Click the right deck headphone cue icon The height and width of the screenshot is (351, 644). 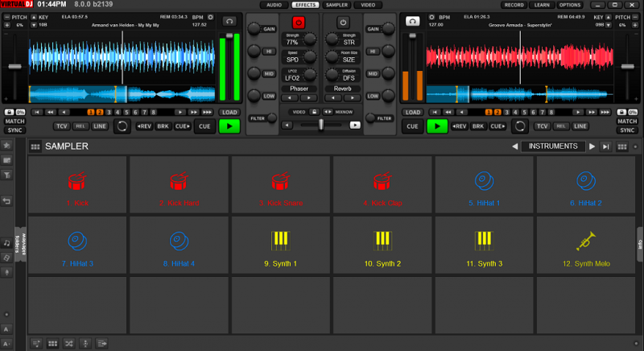[412, 22]
